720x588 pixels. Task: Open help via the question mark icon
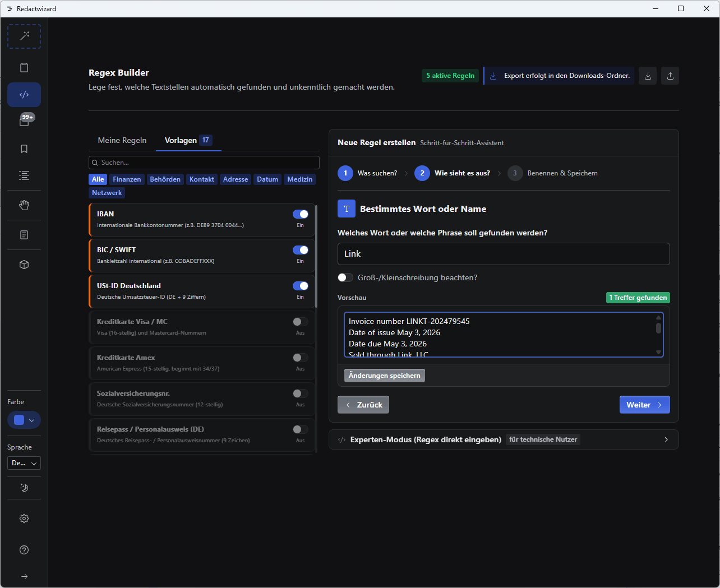point(24,550)
